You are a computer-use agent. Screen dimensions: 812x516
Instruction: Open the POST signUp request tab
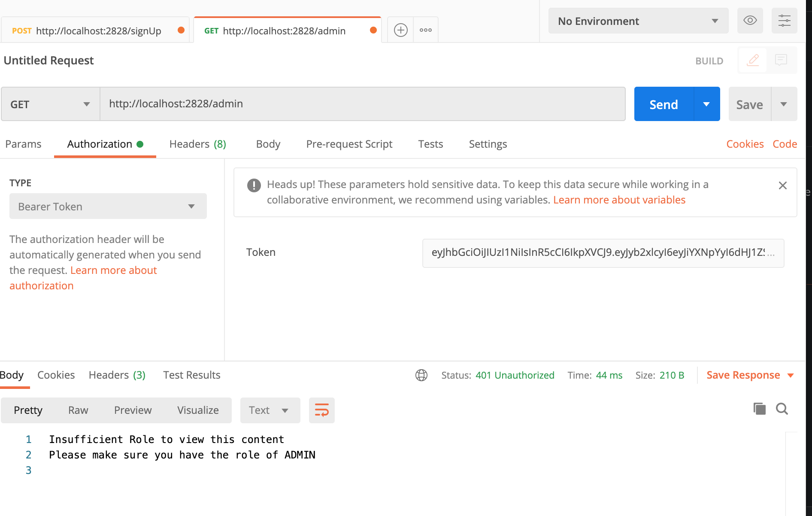point(94,31)
